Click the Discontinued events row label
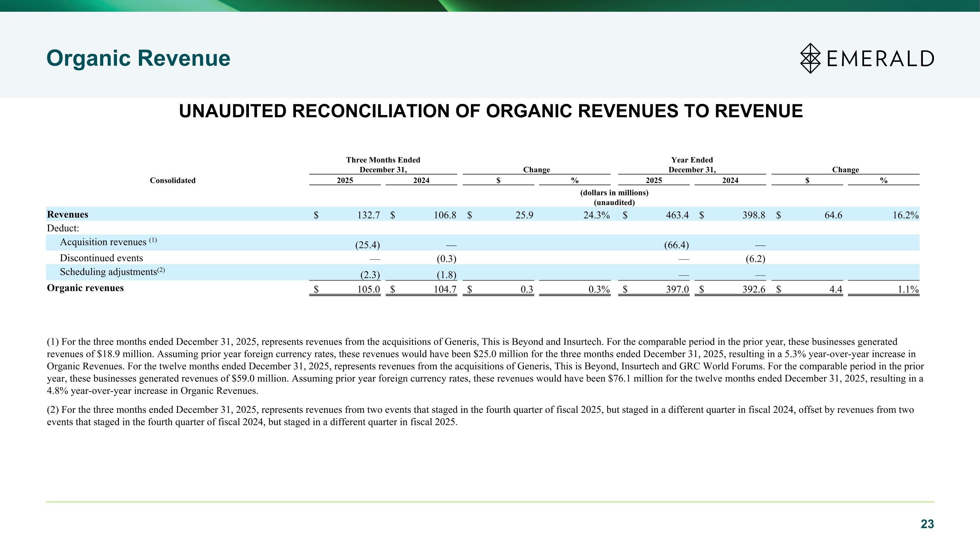The image size is (980, 551). pos(101,258)
